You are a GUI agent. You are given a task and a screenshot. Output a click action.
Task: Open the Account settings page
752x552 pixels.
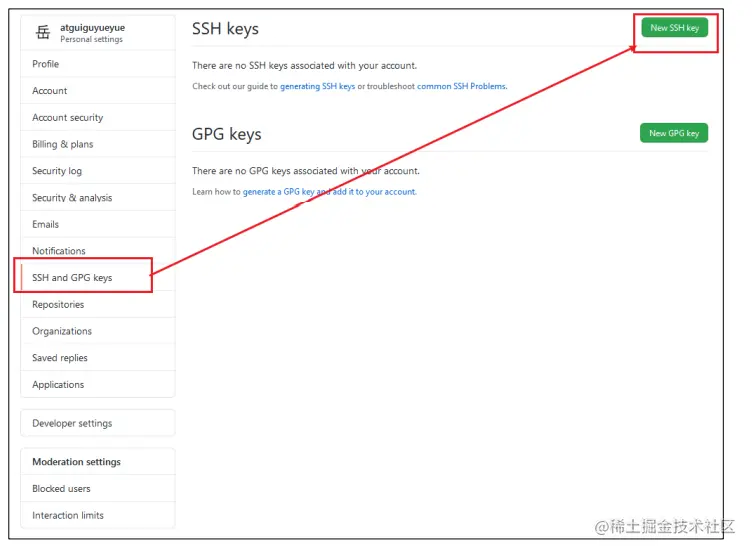pyautogui.click(x=97, y=91)
